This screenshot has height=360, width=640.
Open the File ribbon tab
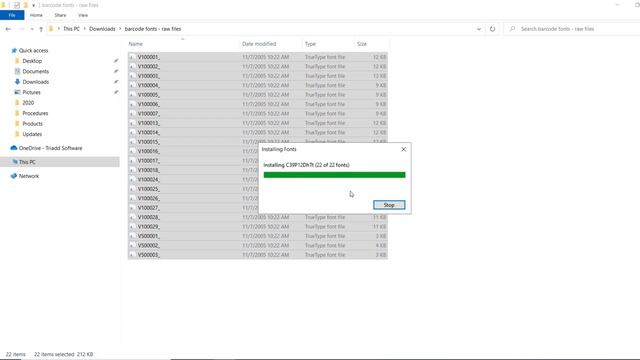(x=12, y=15)
